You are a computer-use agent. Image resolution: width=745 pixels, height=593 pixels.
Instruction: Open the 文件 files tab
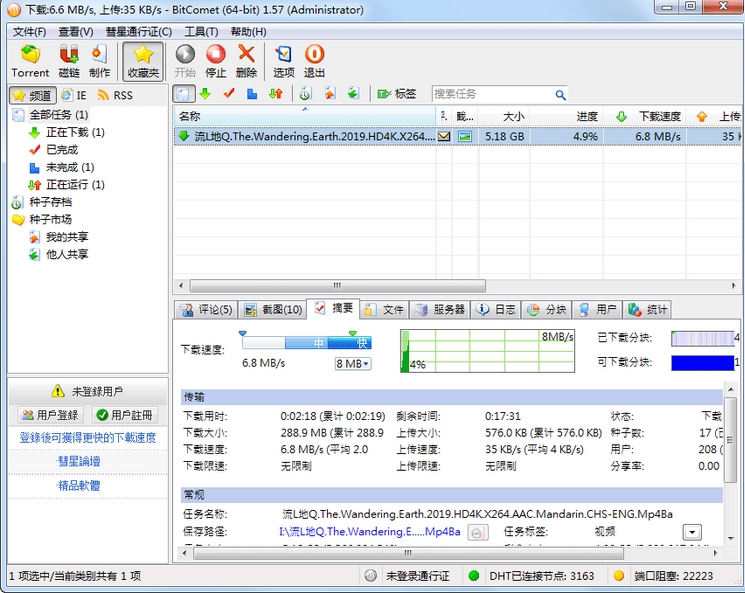click(x=384, y=310)
